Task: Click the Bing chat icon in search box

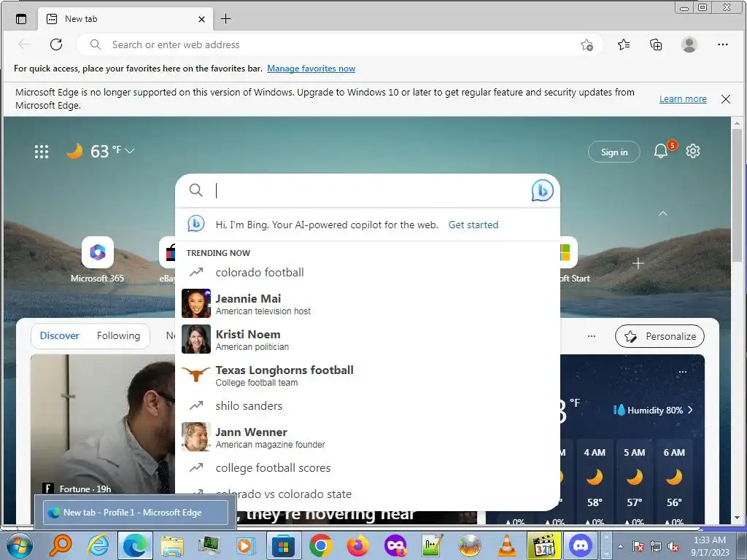Action: click(542, 190)
